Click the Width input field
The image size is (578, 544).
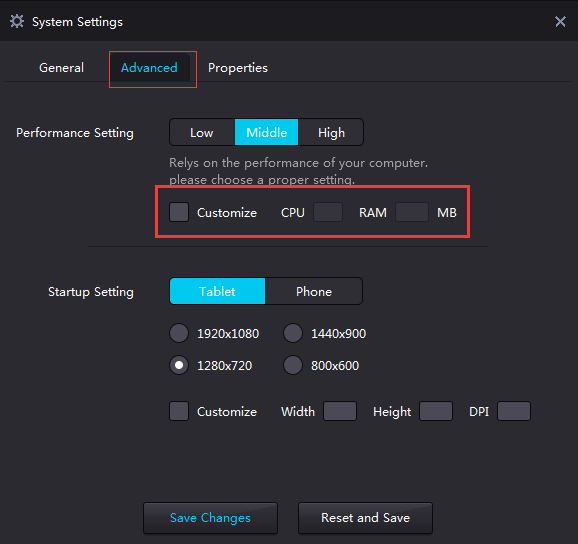[340, 411]
